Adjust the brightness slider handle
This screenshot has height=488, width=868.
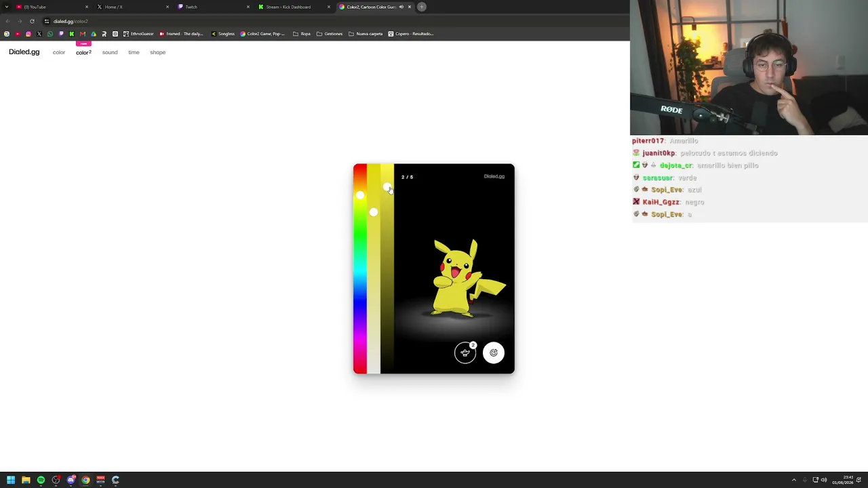[387, 186]
